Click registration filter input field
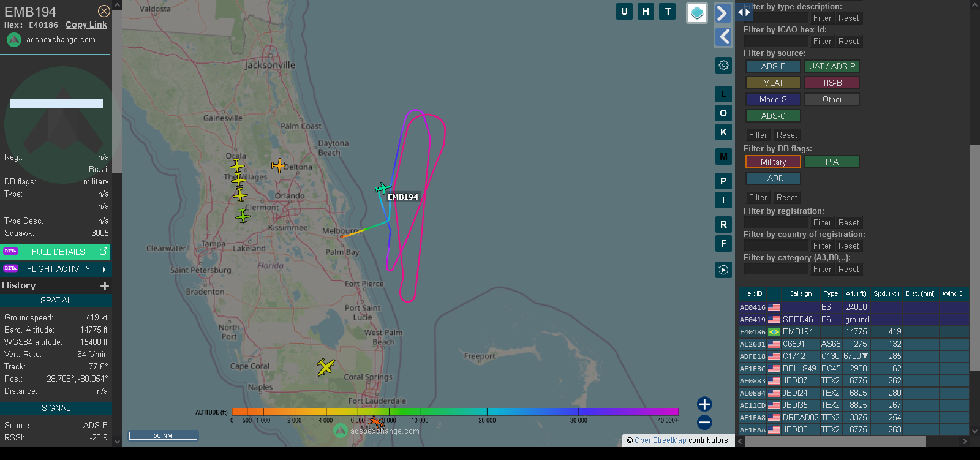980x460 pixels. pos(776,223)
